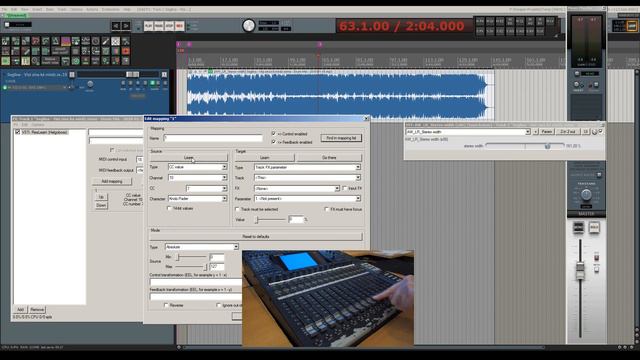The image size is (640, 360).
Task: Open the Edit menu
Action: 14,9
